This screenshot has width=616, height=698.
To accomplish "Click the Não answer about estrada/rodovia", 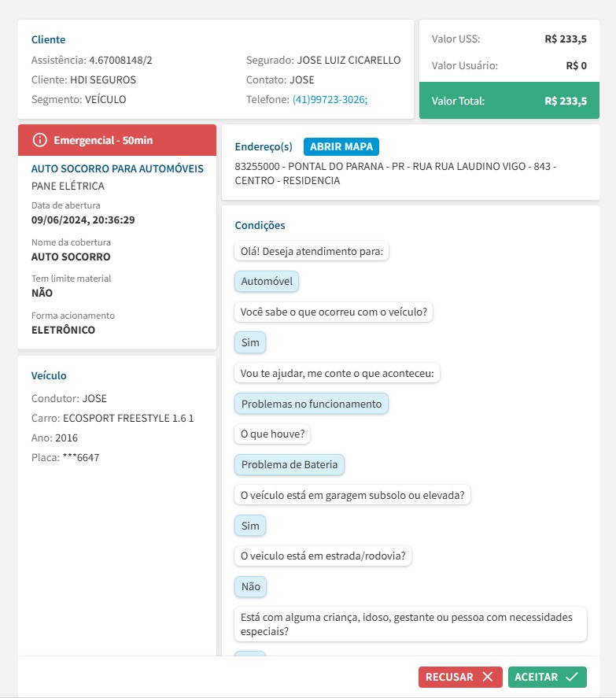I will 251,586.
